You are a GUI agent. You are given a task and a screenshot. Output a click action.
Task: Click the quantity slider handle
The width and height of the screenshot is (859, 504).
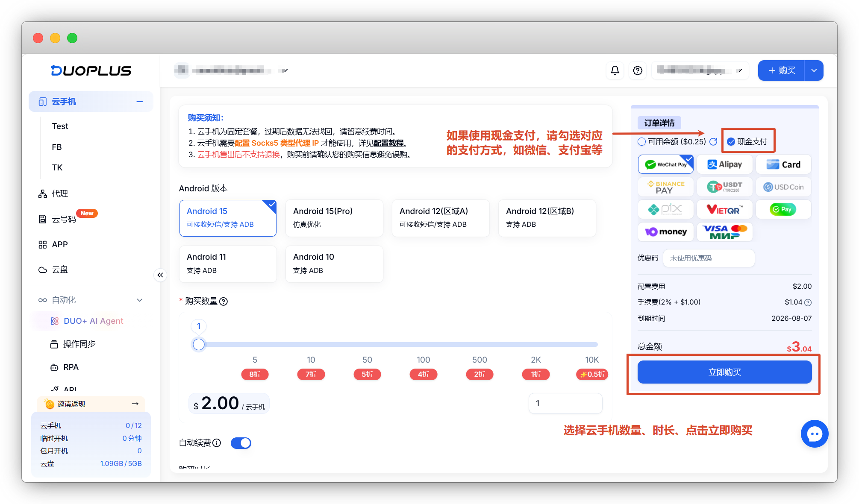coord(199,345)
